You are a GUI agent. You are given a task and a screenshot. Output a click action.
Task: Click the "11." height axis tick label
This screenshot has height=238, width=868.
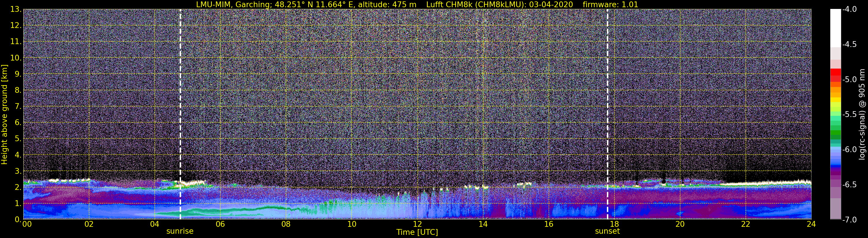[16, 42]
